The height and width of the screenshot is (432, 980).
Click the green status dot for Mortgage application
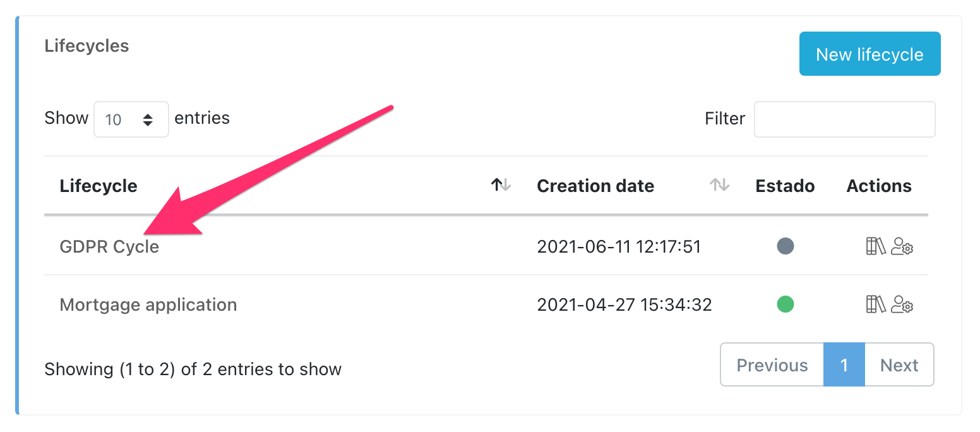tap(785, 304)
